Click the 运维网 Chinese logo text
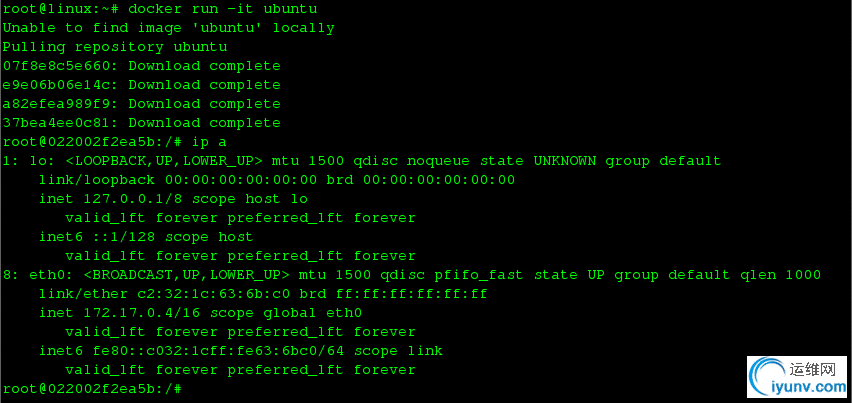This screenshot has width=852, height=403. 811,370
